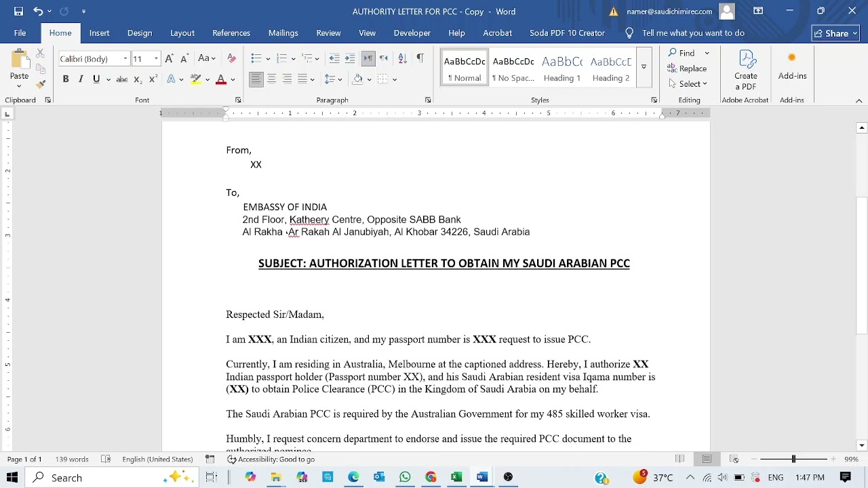This screenshot has width=868, height=488.
Task: Click the Windows taskbar Search box
Action: pyautogui.click(x=111, y=478)
